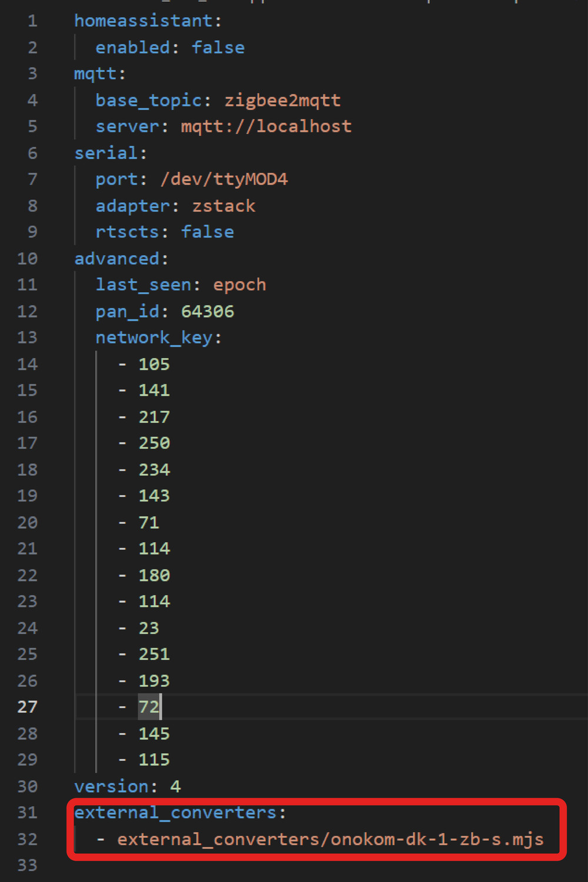Click the empty line 33 number
This screenshot has width=588, height=882.
(x=28, y=866)
